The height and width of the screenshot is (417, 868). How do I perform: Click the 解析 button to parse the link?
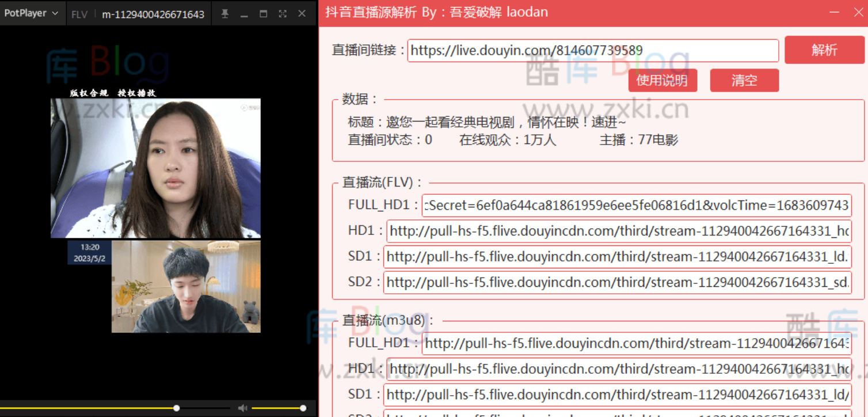pyautogui.click(x=824, y=50)
